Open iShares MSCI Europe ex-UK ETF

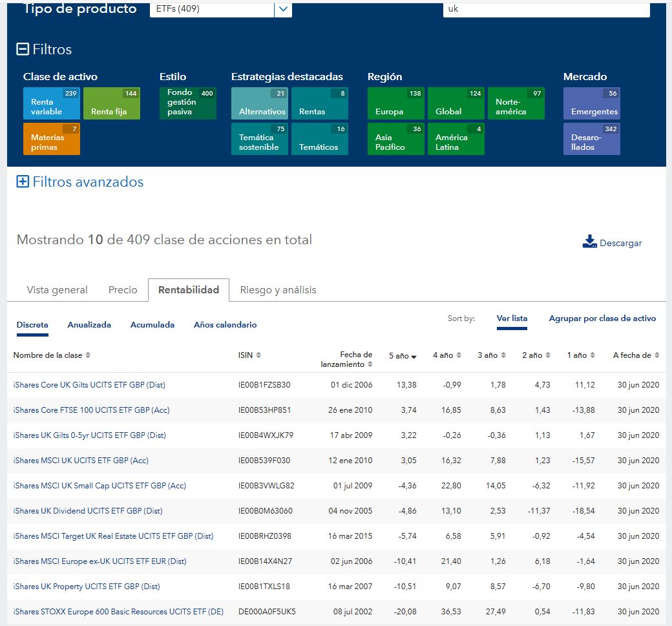click(x=100, y=561)
